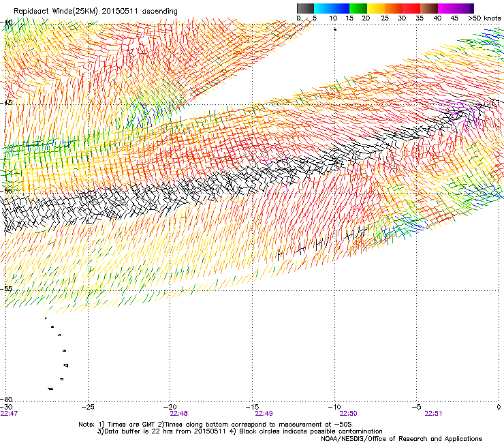Click the 'NOAA/NESDIS/Office of Research and Applications' credit
The width and height of the screenshot is (504, 443).
click(x=401, y=439)
